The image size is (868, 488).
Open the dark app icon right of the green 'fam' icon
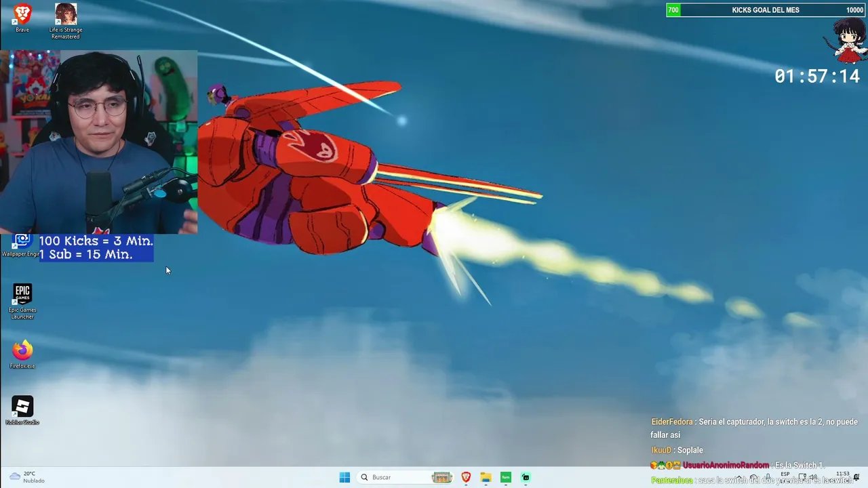click(526, 477)
